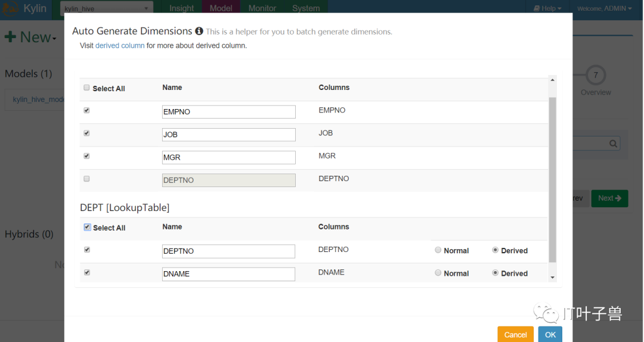The image size is (644, 342).
Task: Click scrollbar up arrow in dimensions list
Action: point(552,80)
